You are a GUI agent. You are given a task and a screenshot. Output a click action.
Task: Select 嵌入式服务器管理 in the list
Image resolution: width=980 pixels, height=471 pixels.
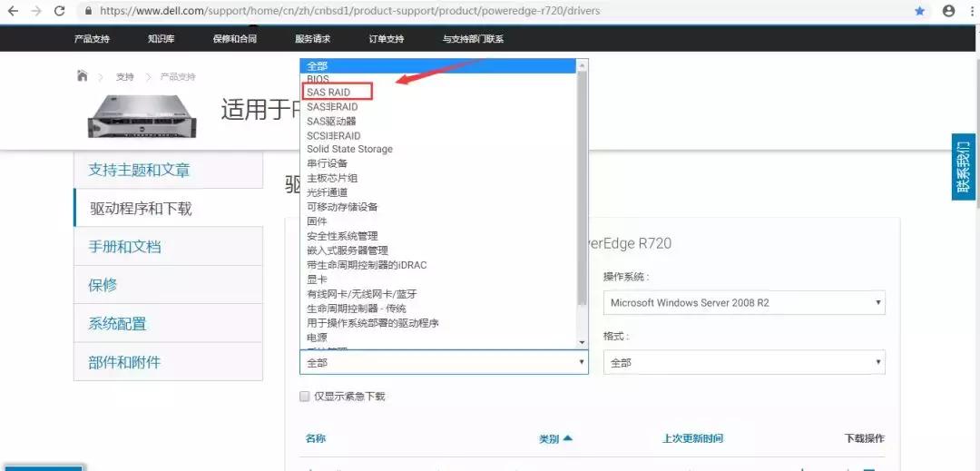point(437,250)
